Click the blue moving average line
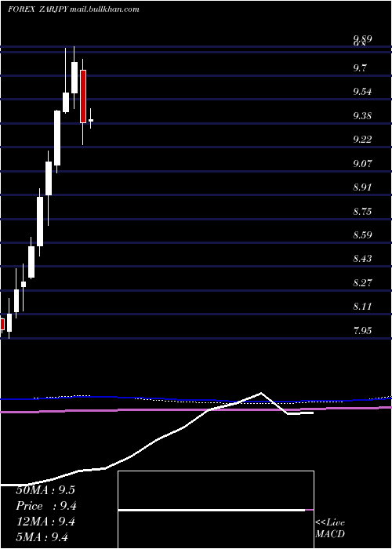Image resolution: width=392 pixels, height=549 pixels. pyautogui.click(x=196, y=399)
